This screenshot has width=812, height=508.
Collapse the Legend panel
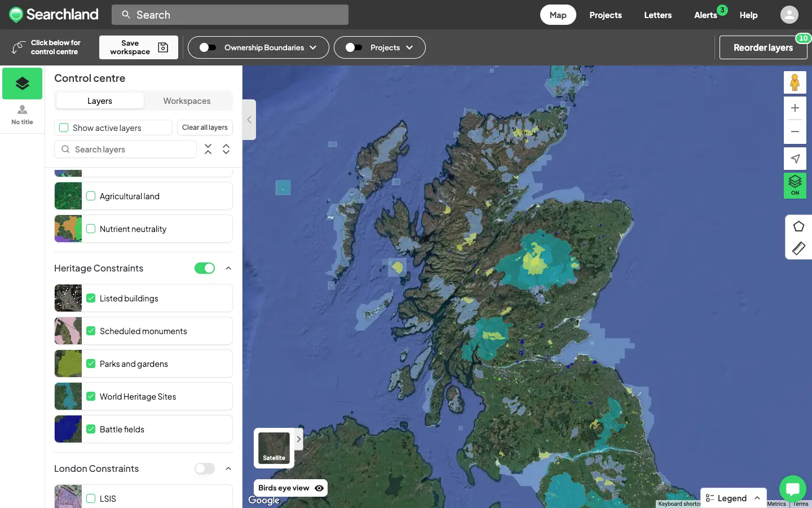756,498
